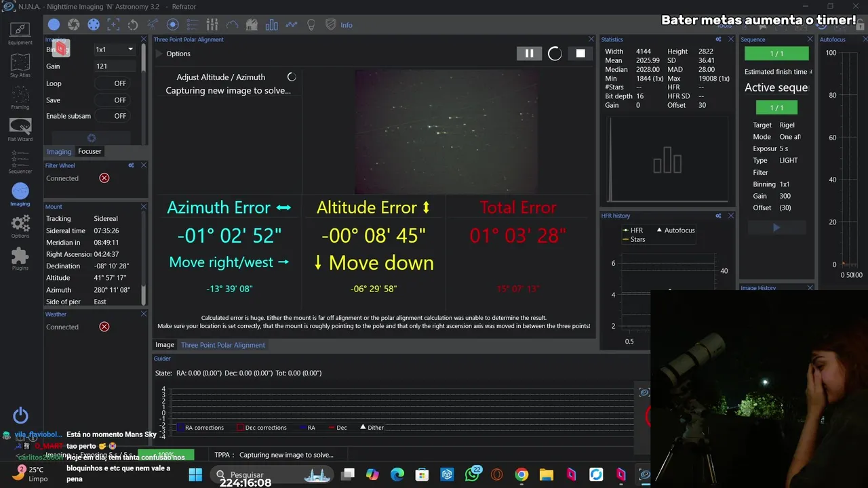Close the Statistics panel
The image size is (868, 488).
pyautogui.click(x=730, y=39)
